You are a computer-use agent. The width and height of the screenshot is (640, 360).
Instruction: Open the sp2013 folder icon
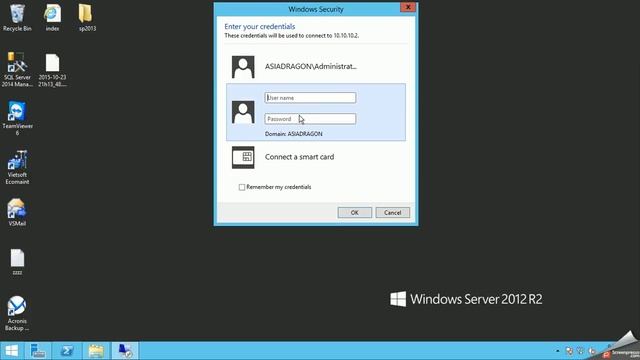pos(87,18)
